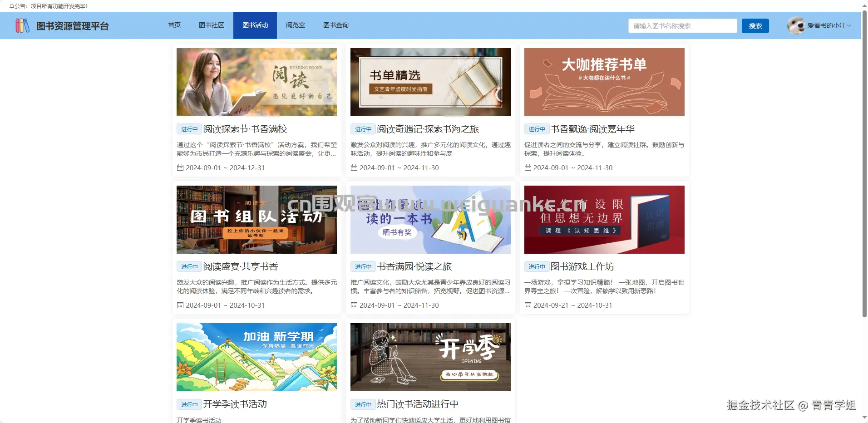Click the 搜索 button
The width and height of the screenshot is (868, 423).
755,26
